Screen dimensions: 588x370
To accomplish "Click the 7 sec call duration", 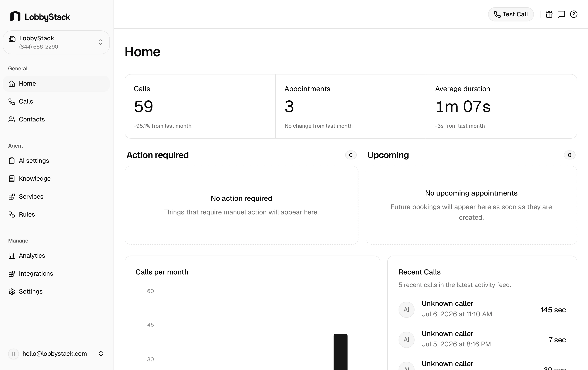I will (557, 340).
